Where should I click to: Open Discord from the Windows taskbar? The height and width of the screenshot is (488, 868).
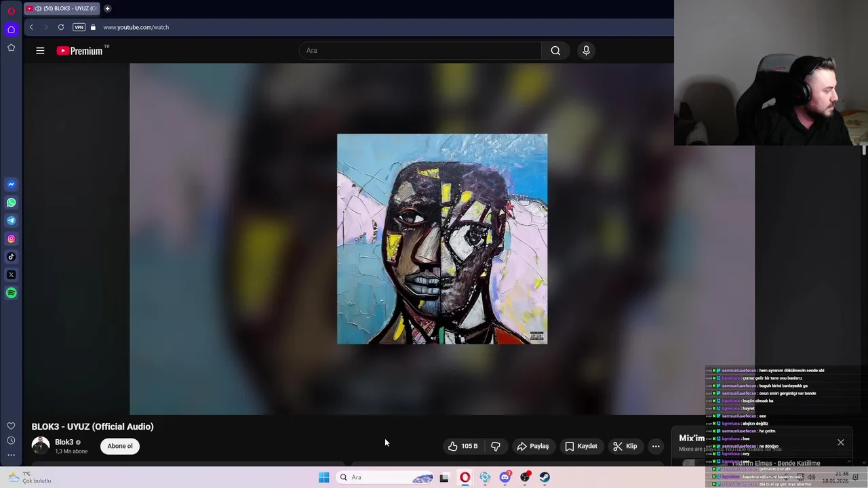[505, 478]
